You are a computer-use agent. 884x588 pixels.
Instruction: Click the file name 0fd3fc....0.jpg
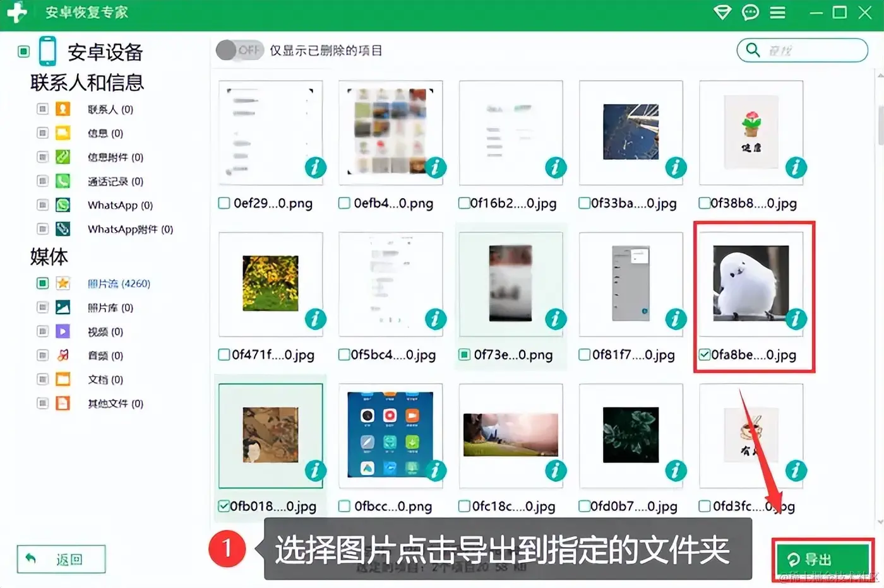(754, 507)
